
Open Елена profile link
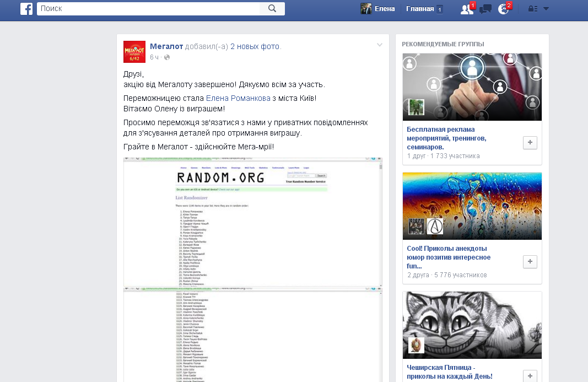[385, 9]
